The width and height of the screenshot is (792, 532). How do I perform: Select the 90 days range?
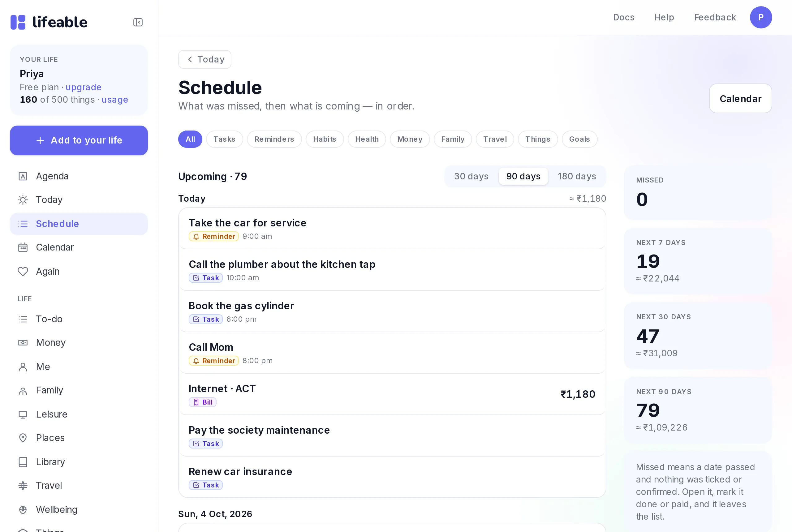point(523,176)
